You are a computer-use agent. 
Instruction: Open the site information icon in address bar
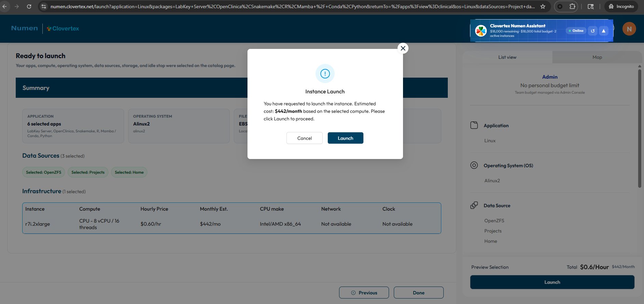(x=44, y=6)
